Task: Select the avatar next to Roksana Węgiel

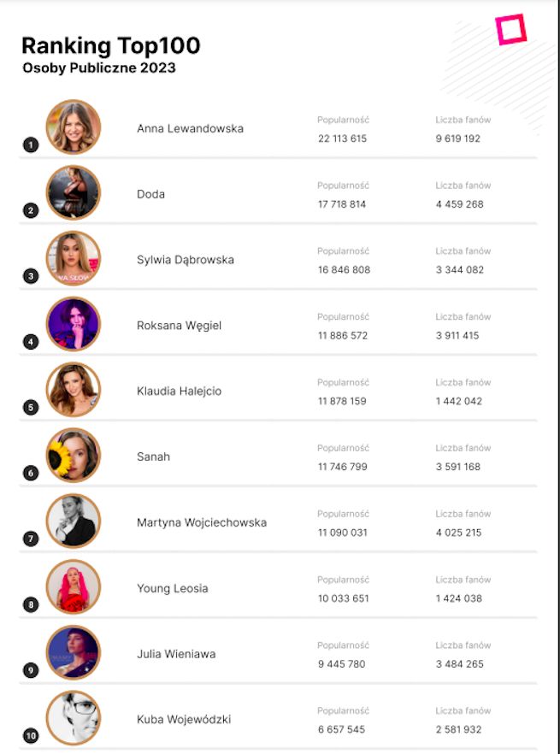Action: [x=74, y=324]
